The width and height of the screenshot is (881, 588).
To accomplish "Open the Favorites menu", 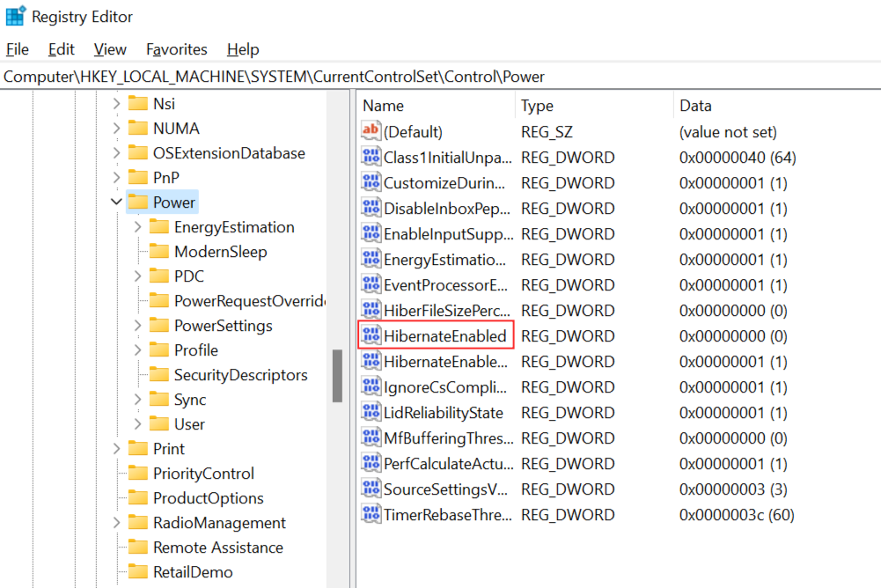I will point(177,49).
